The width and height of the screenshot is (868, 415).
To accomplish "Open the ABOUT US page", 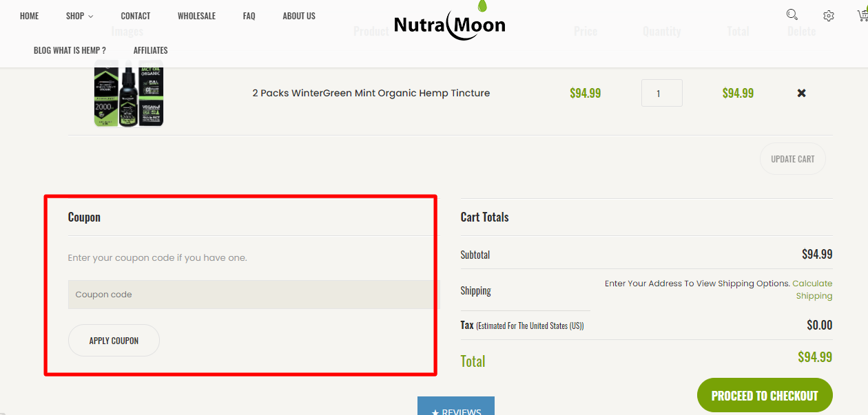I will coord(299,16).
